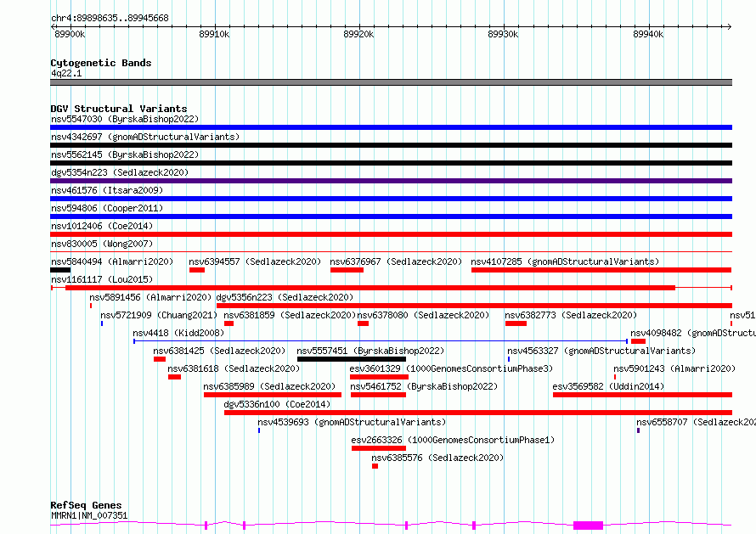Open nsv4539693 gnomADStructuralVariants label
Viewport: 756px width, 534px height.
coord(352,422)
